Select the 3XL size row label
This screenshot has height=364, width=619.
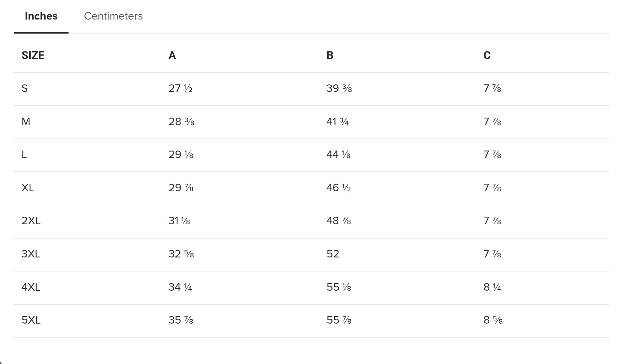pyautogui.click(x=31, y=254)
